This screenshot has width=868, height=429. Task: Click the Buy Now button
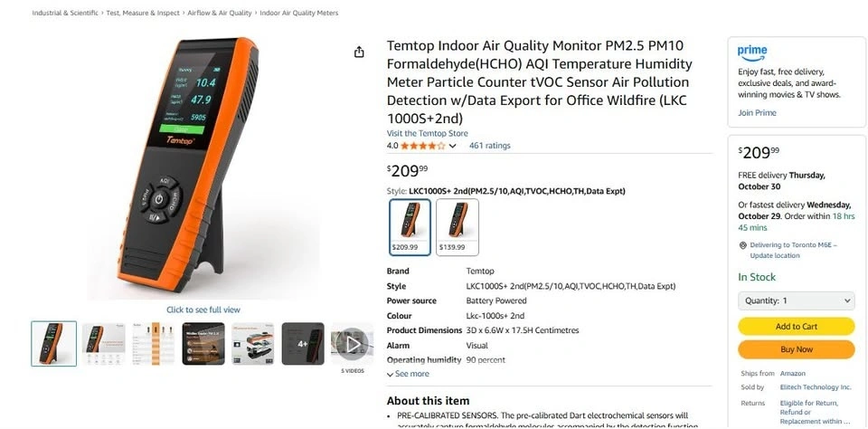pyautogui.click(x=796, y=349)
